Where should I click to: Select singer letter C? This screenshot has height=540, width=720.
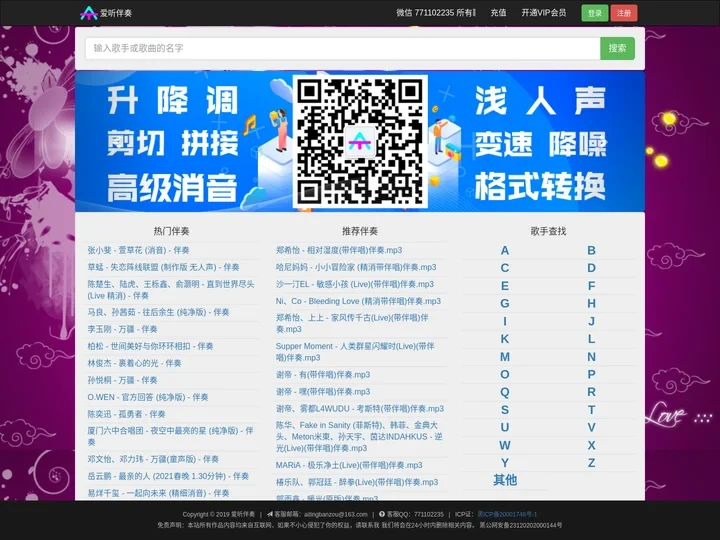[x=505, y=268]
